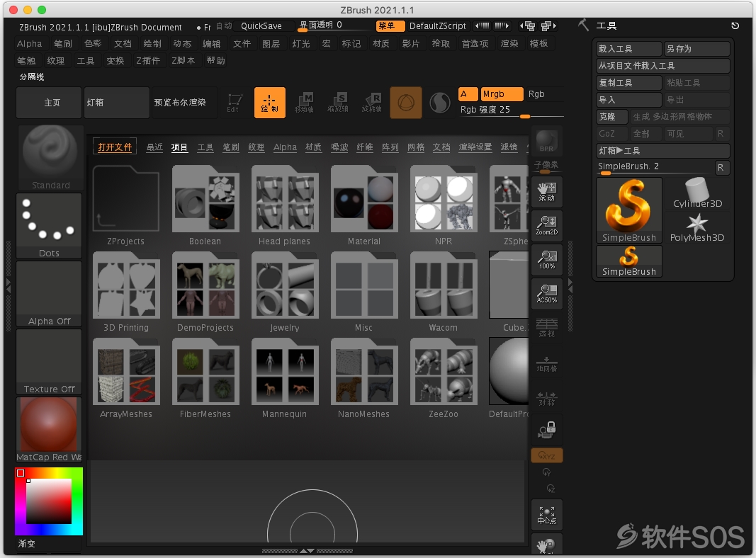Select the large SimpleBrush tool icon
The height and width of the screenshot is (558, 756).
tap(629, 210)
